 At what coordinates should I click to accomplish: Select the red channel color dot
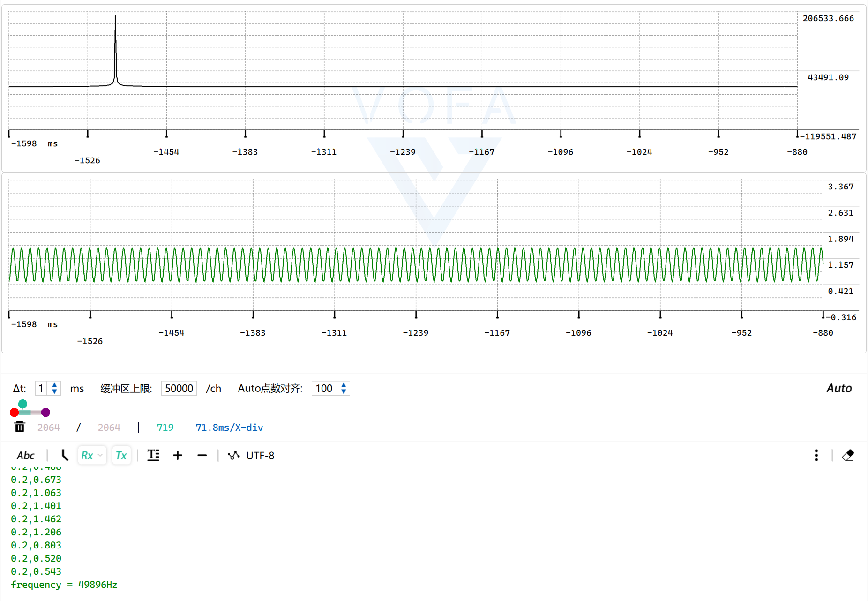click(x=14, y=412)
